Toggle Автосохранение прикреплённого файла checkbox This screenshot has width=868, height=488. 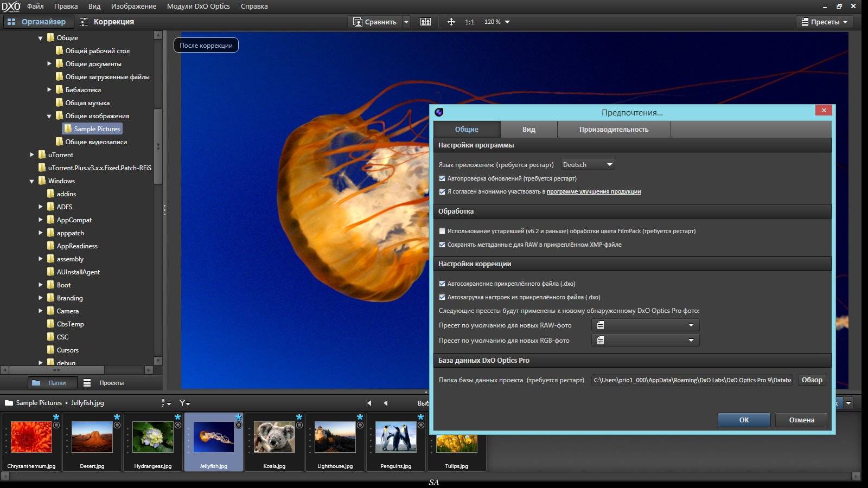(x=442, y=284)
